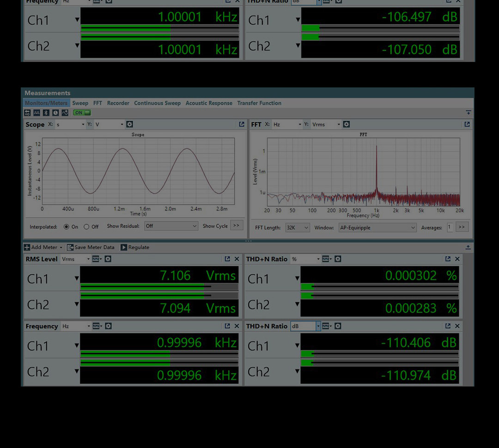
Task: Open lower THD+N Ratio dB meter settings gear
Action: coord(338,326)
